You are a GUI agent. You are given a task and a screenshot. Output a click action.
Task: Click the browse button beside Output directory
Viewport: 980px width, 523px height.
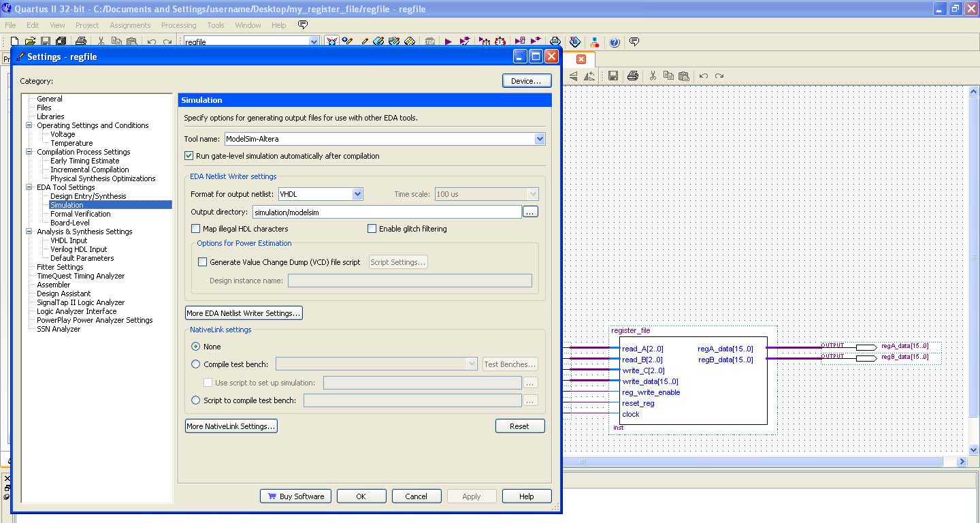click(531, 212)
